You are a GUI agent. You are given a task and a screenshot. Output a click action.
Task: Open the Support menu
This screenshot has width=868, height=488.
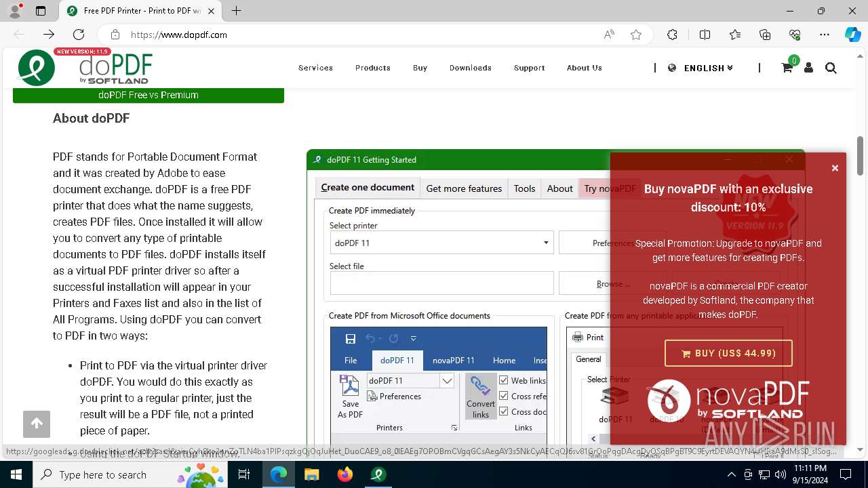(529, 68)
